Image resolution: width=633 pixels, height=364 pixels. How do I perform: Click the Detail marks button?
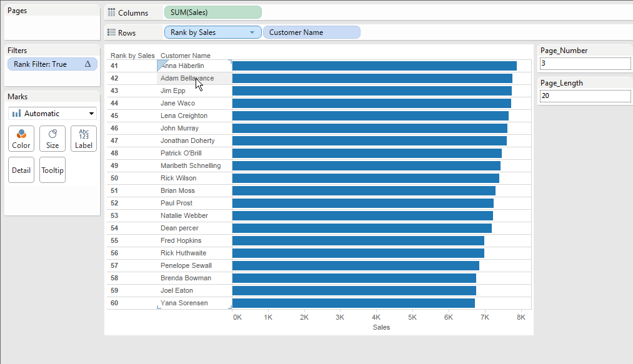21,170
